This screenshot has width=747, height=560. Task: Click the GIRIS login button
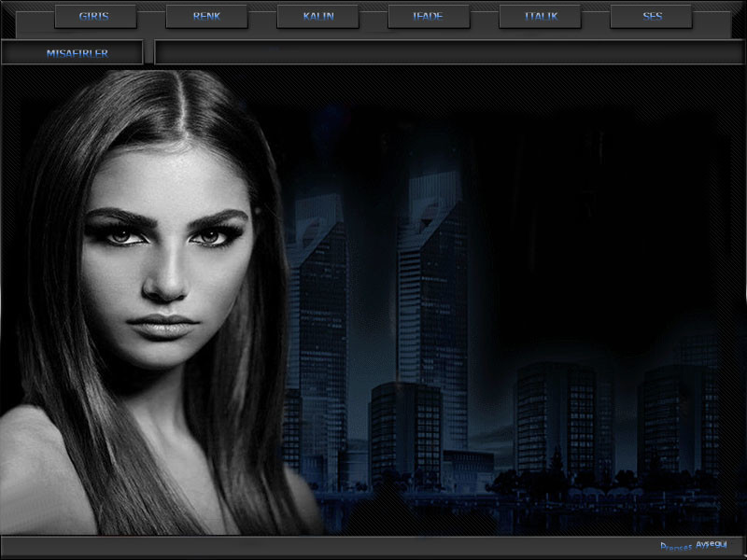(x=94, y=17)
